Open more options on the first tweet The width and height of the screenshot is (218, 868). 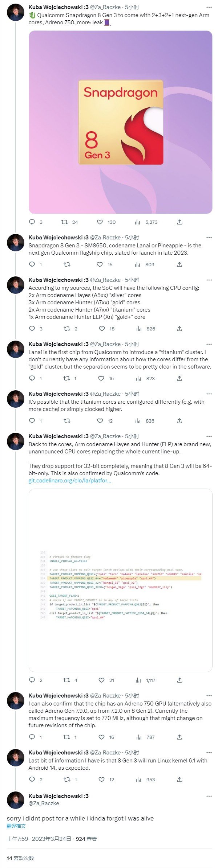tap(209, 7)
